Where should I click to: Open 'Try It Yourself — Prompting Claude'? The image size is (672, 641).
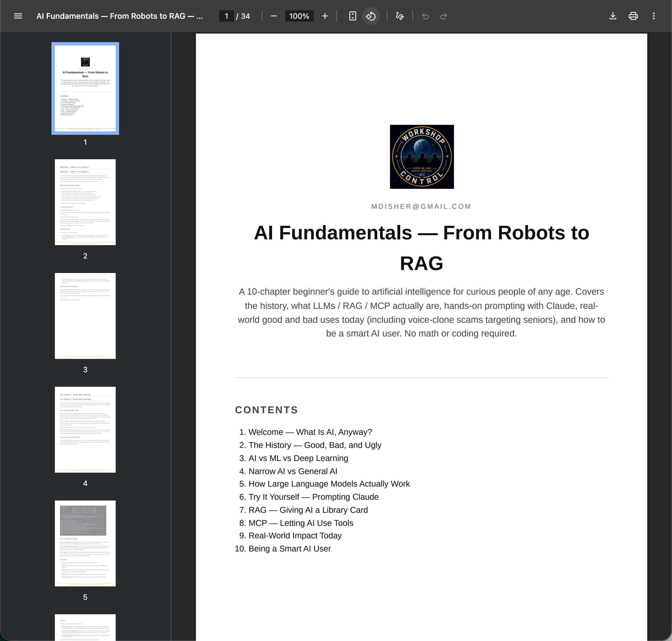314,497
